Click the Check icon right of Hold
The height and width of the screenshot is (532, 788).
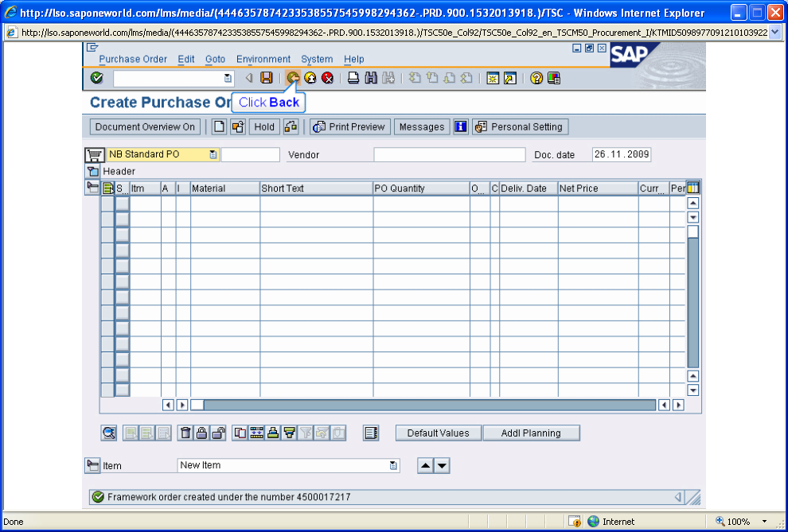pyautogui.click(x=291, y=127)
